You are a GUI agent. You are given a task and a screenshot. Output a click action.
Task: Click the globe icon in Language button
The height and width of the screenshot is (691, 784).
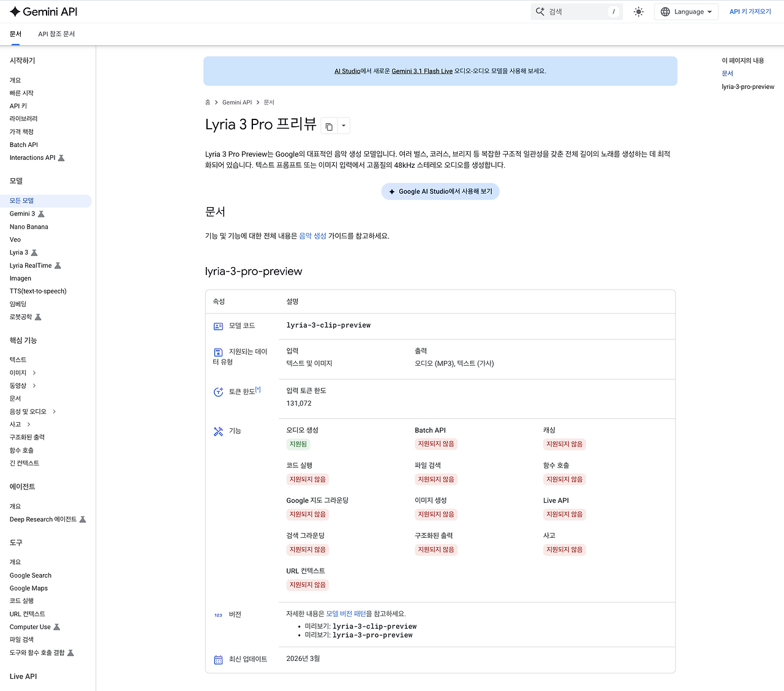[x=665, y=12]
